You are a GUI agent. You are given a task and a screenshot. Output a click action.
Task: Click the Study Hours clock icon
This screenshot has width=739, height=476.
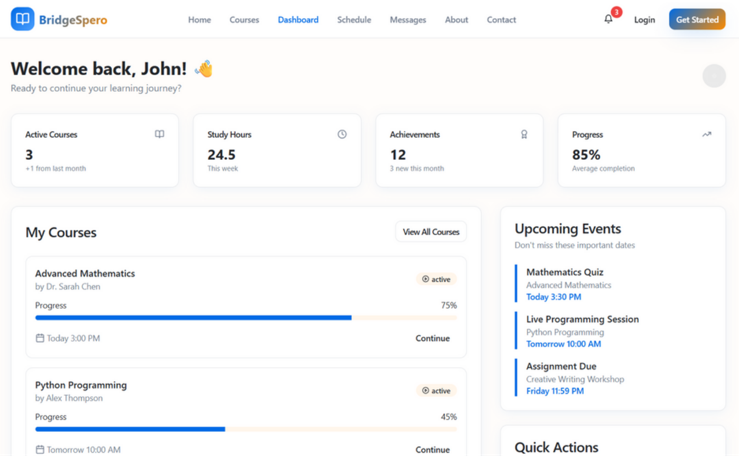pyautogui.click(x=342, y=134)
